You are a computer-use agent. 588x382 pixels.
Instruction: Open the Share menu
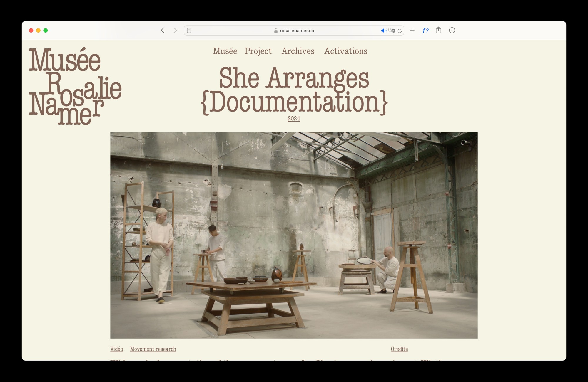click(438, 30)
